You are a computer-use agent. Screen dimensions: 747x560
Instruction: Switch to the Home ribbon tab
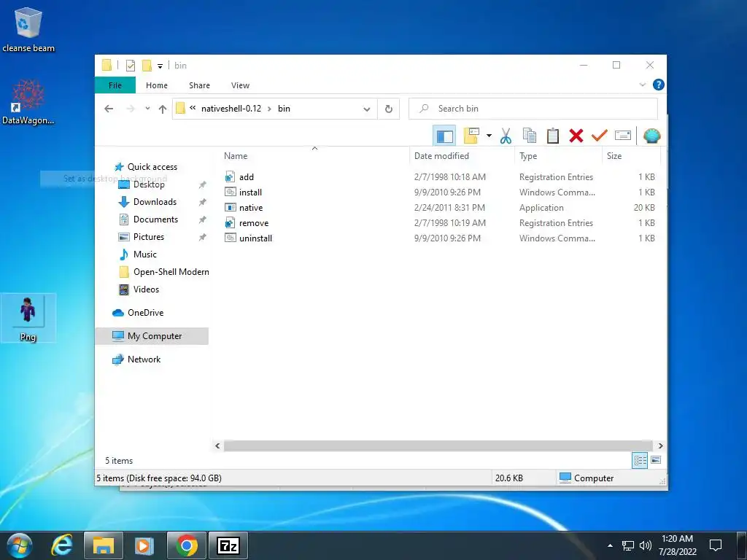(157, 85)
